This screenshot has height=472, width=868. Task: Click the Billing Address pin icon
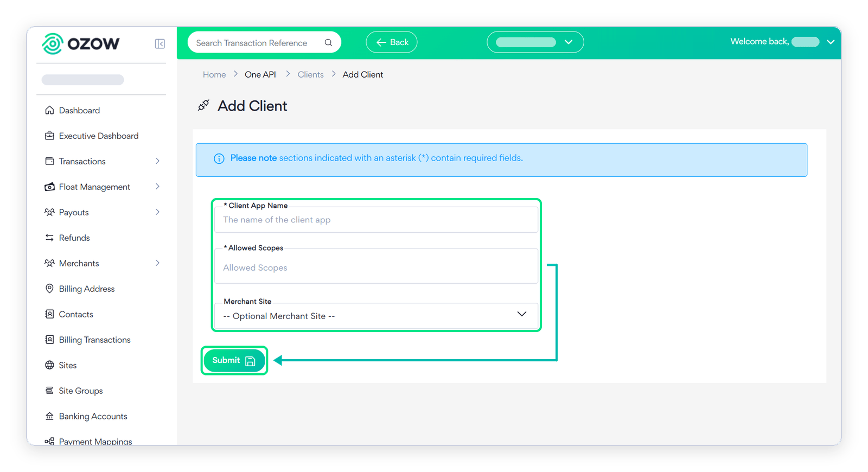[x=49, y=289]
